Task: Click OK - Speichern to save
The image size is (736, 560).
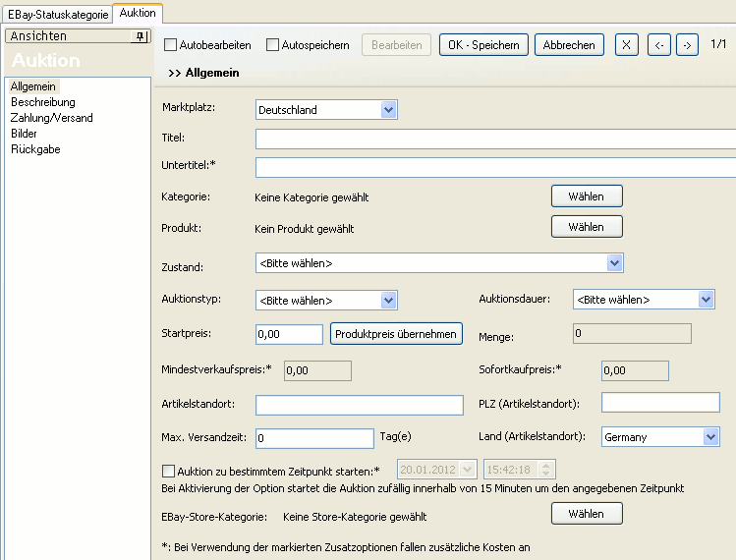Action: click(483, 45)
